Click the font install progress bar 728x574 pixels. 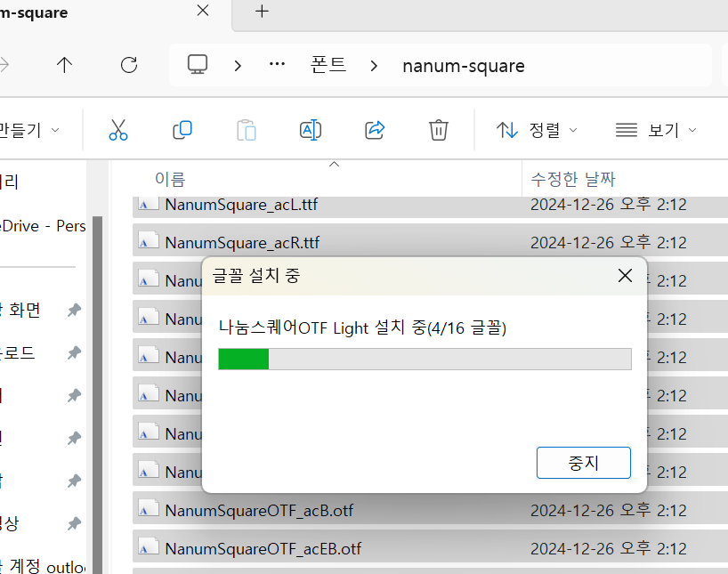point(425,359)
